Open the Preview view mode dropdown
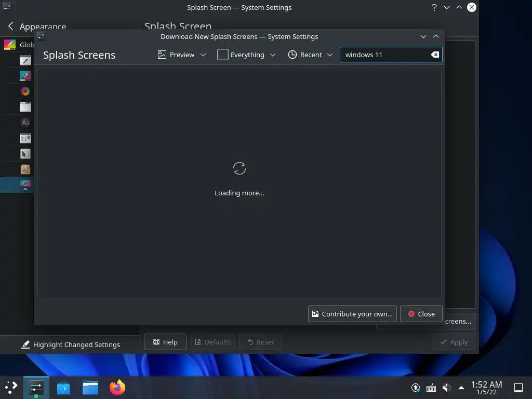 (182, 55)
